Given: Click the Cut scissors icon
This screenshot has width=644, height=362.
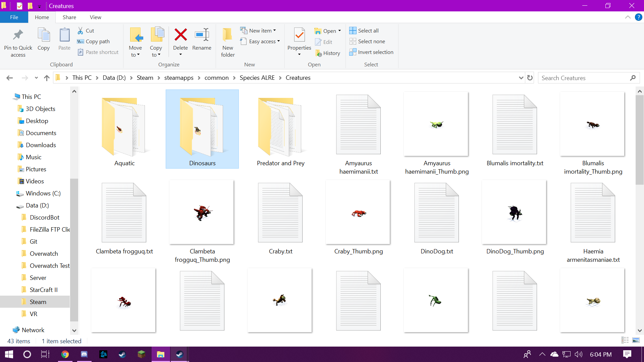Looking at the screenshot, I should [x=80, y=31].
